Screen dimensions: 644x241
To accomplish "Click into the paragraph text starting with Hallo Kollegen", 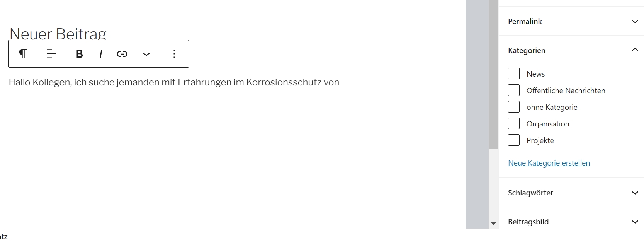I will 174,82.
